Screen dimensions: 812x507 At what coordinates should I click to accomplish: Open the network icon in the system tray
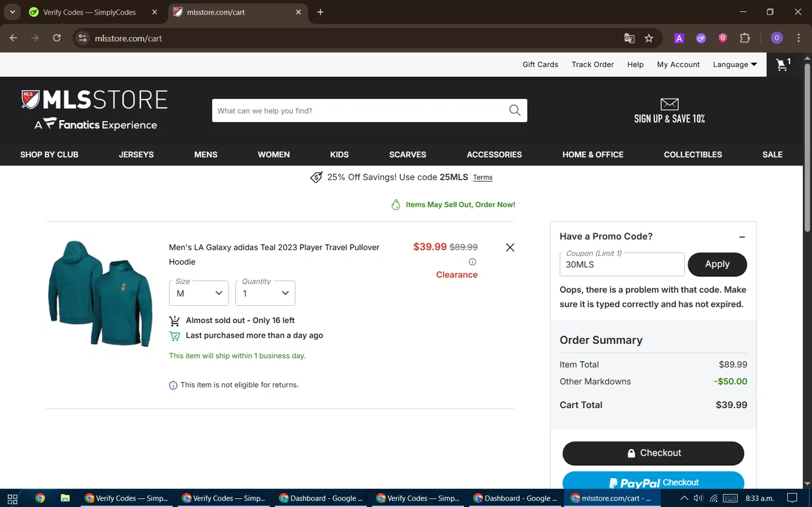click(713, 498)
